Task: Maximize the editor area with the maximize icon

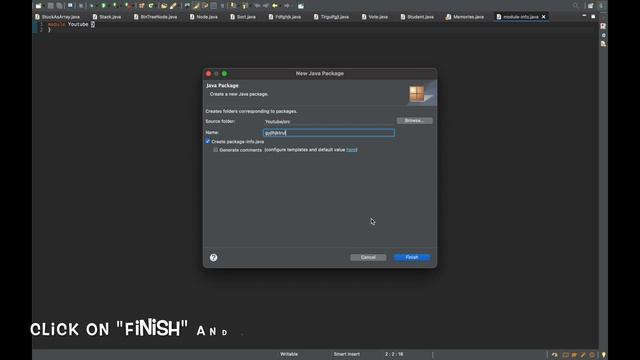Action: 593,16
